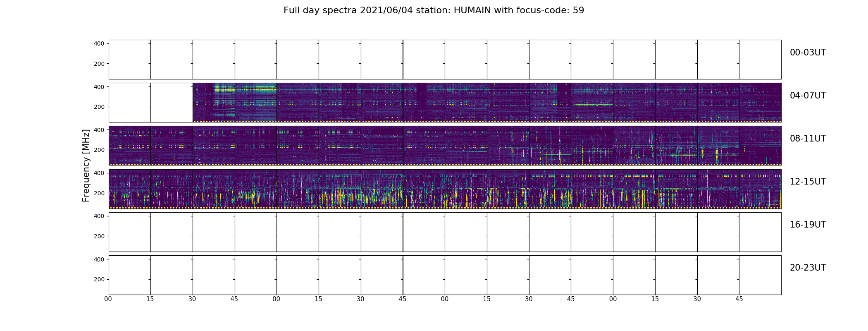Click the 400 tick label of 12-15UT panel
This screenshot has height=331, width=868.
(x=99, y=173)
